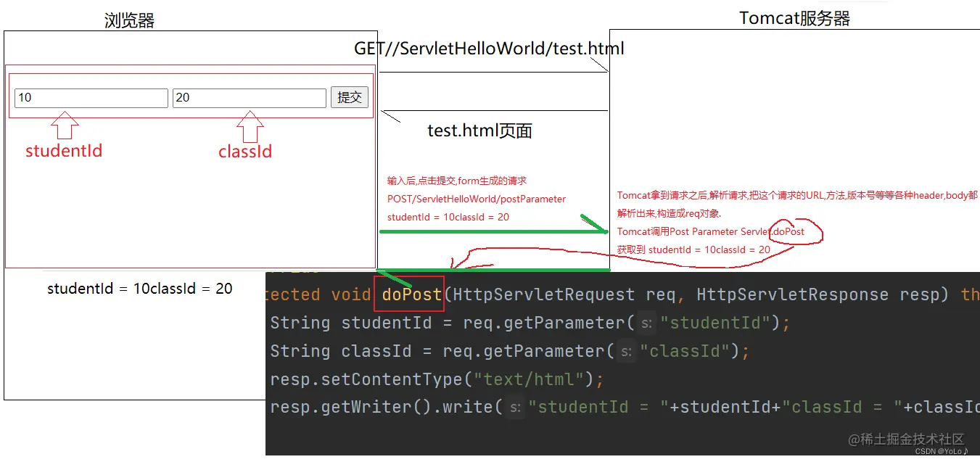Click the red classId label under the arrow
Viewport: 980px width, 462px height.
point(245,152)
